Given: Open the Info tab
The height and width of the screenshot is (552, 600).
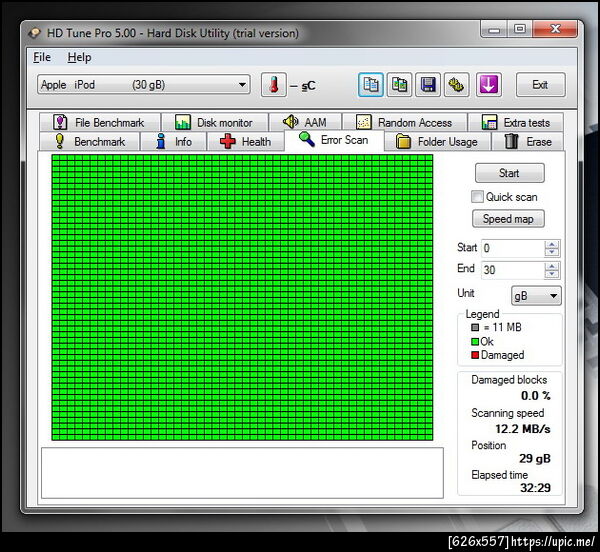Looking at the screenshot, I should click(173, 142).
